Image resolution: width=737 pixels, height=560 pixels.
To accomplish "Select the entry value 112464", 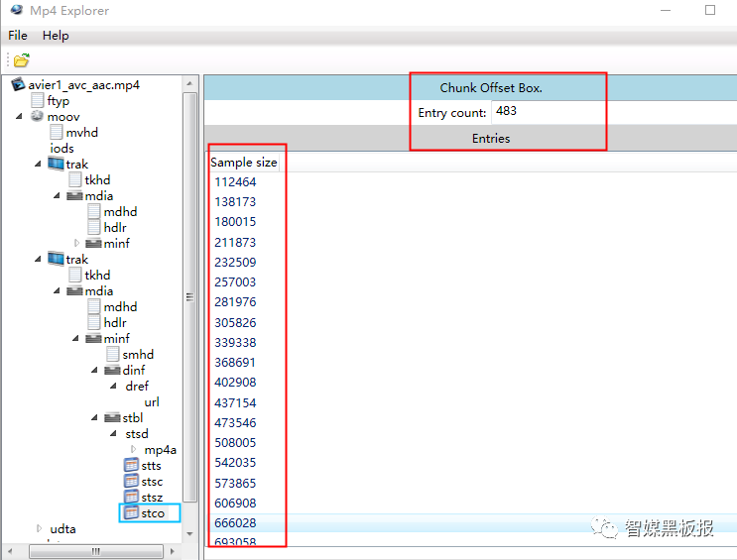I will point(235,181).
